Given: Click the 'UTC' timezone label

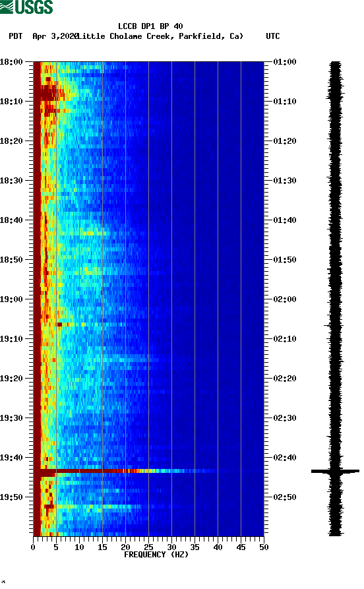Looking at the screenshot, I should 273,36.
